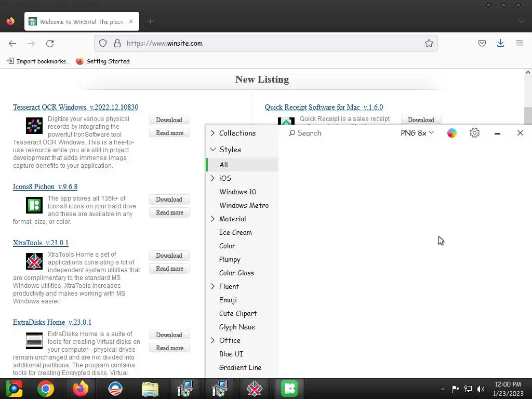Close the Welcome to WinSite tab
This screenshot has height=399, width=532.
click(131, 21)
